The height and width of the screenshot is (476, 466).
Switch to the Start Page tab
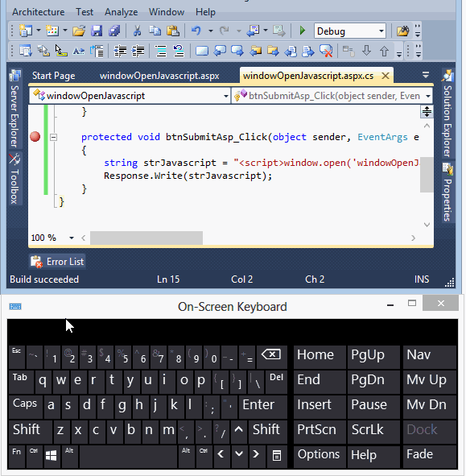point(54,76)
